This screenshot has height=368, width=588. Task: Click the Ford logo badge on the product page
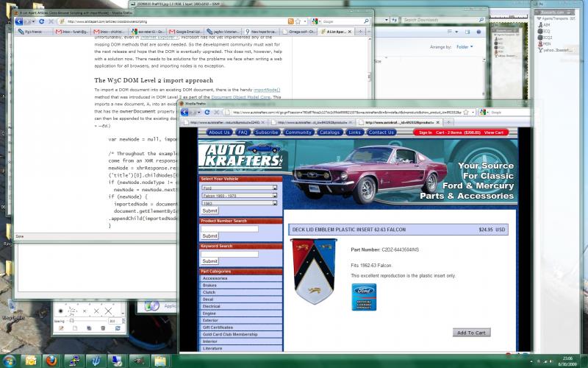point(364,297)
